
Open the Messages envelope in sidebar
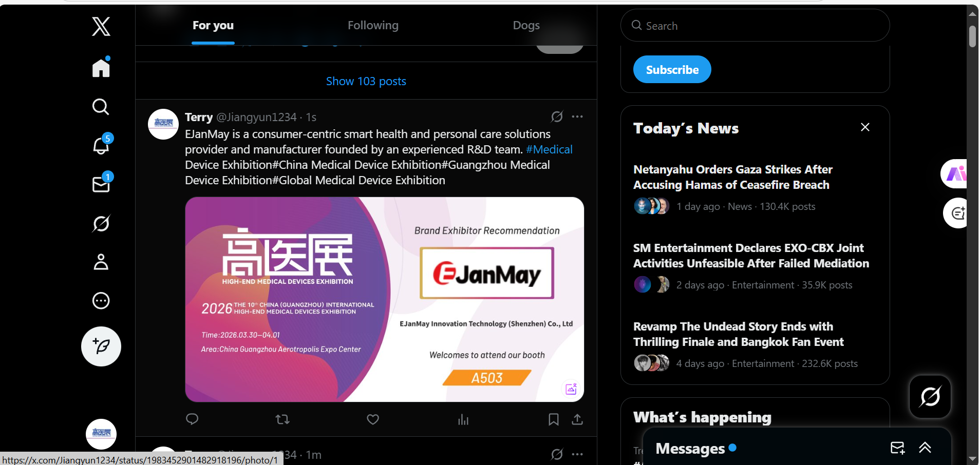click(x=101, y=184)
